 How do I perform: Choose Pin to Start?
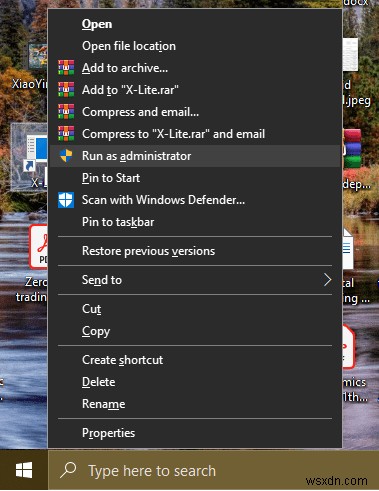pyautogui.click(x=195, y=178)
